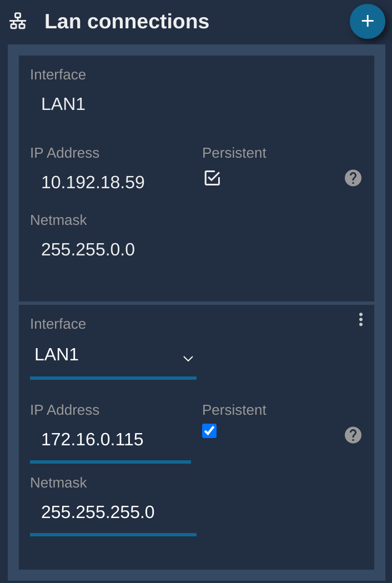Click the Interface label above the LAN1 dropdown
The height and width of the screenshot is (583, 392).
coord(58,324)
